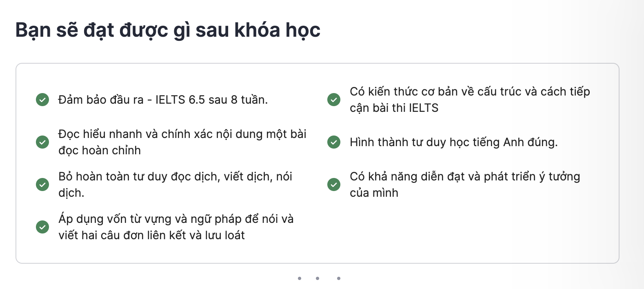This screenshot has height=289, width=644.
Task: Click text 'Đảm bảo đầu ra - IELTS 6.5 sau 8 tuần'
Action: click(x=163, y=100)
